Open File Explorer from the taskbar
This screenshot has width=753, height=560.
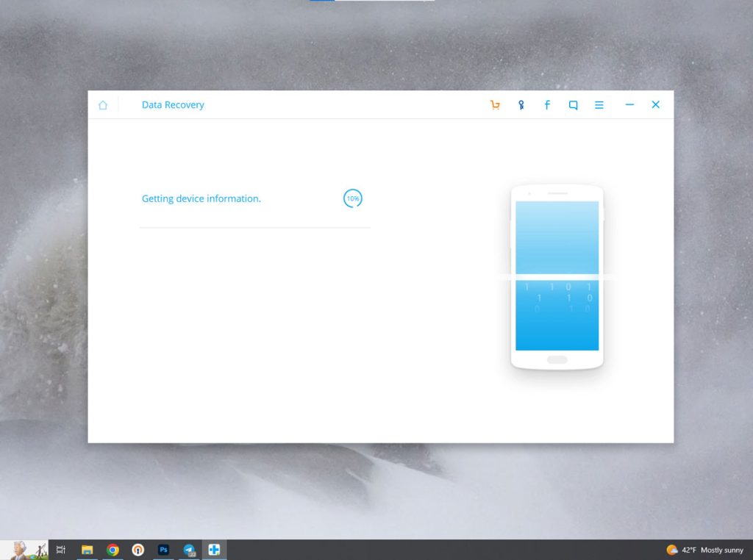tap(87, 550)
